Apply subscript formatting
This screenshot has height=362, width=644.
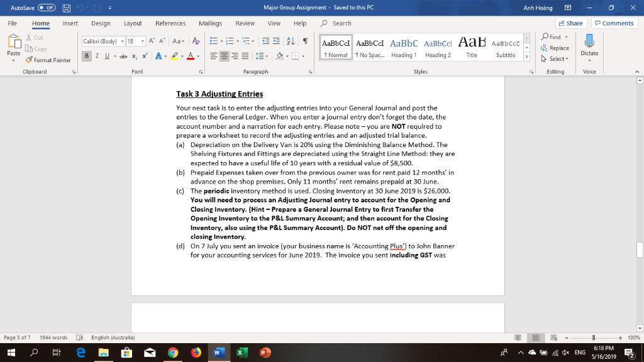pyautogui.click(x=135, y=56)
